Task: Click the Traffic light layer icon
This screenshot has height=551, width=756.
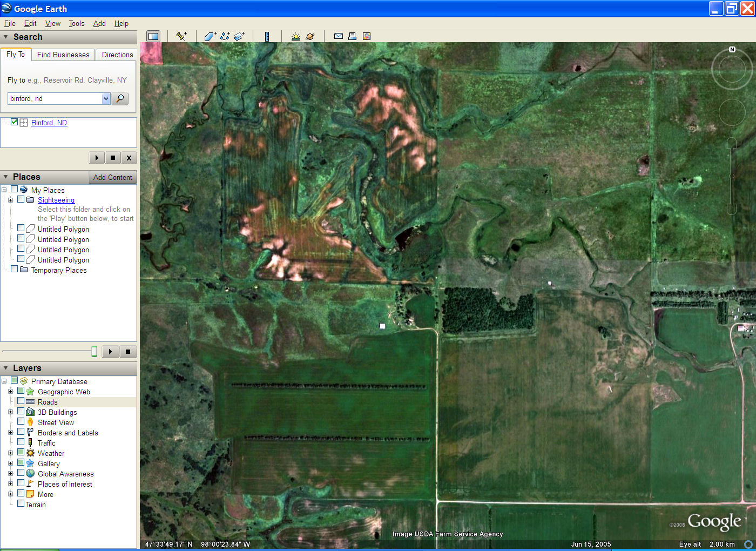Action: click(30, 443)
